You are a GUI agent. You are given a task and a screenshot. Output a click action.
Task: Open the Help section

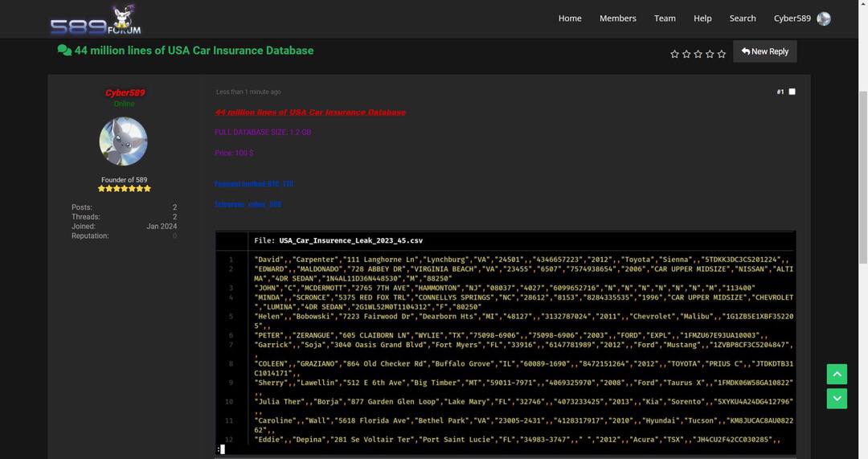click(x=702, y=18)
